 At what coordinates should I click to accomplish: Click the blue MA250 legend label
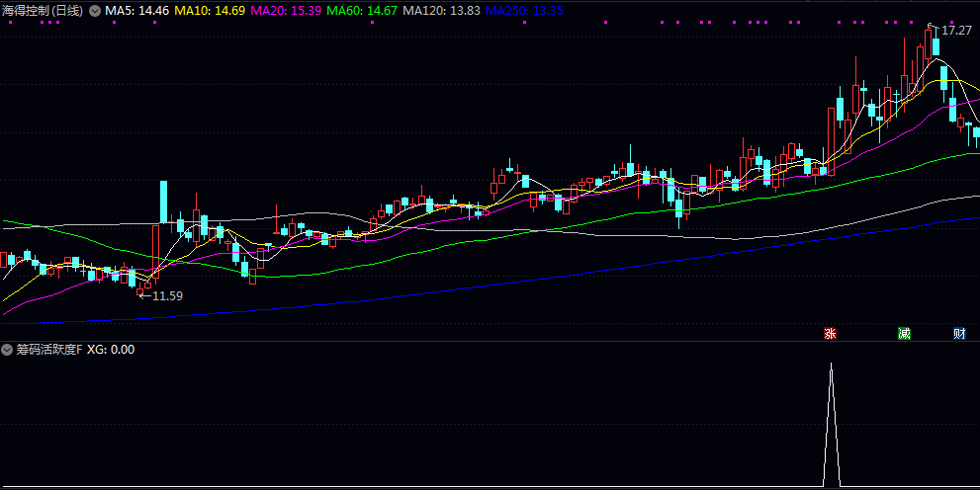pos(524,10)
